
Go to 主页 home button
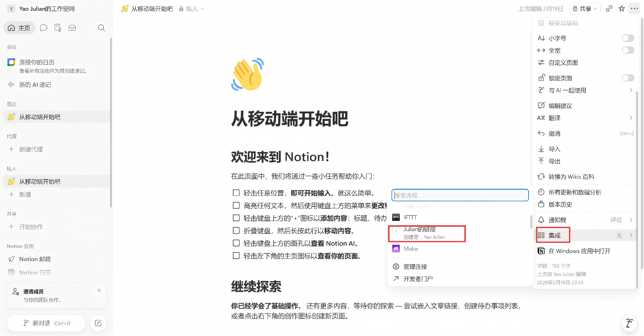[x=19, y=28]
